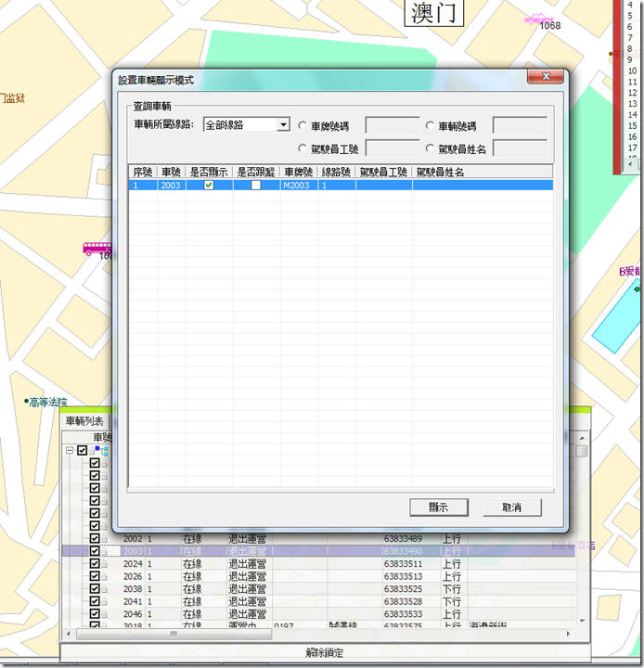Image resolution: width=644 pixels, height=668 pixels.
Task: Select the 駕駛員姓名 radio button
Action: point(430,148)
